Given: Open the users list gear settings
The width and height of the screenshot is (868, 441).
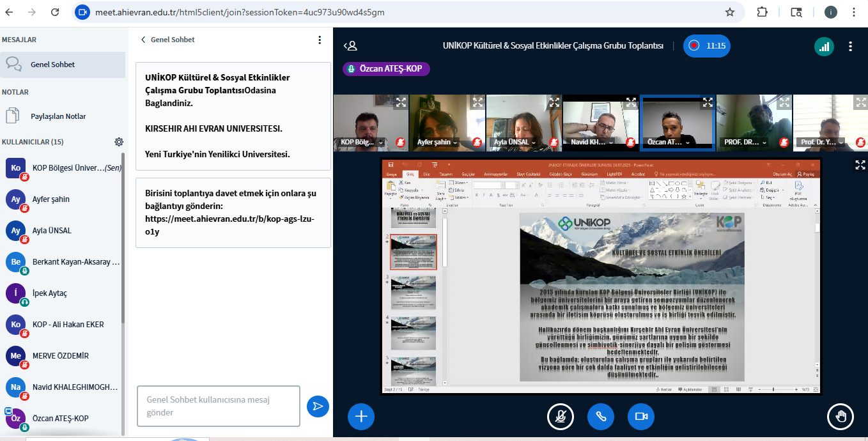Looking at the screenshot, I should 119,142.
